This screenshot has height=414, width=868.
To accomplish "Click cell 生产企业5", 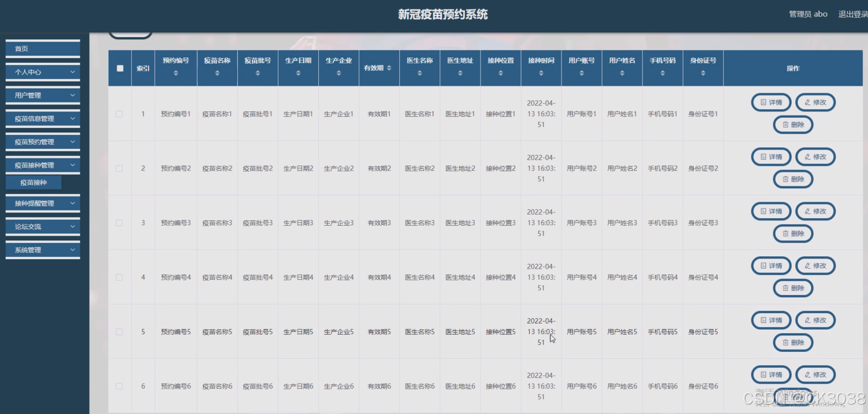I will point(339,332).
